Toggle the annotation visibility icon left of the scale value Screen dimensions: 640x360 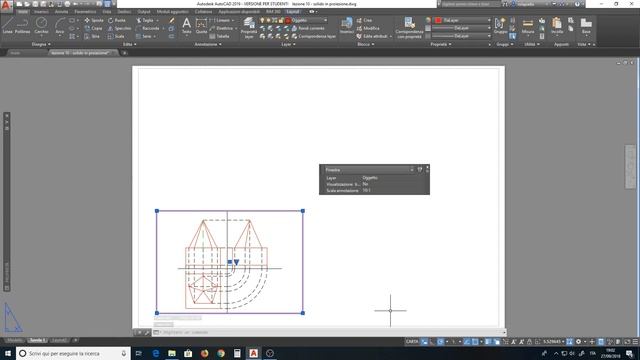pos(538,342)
